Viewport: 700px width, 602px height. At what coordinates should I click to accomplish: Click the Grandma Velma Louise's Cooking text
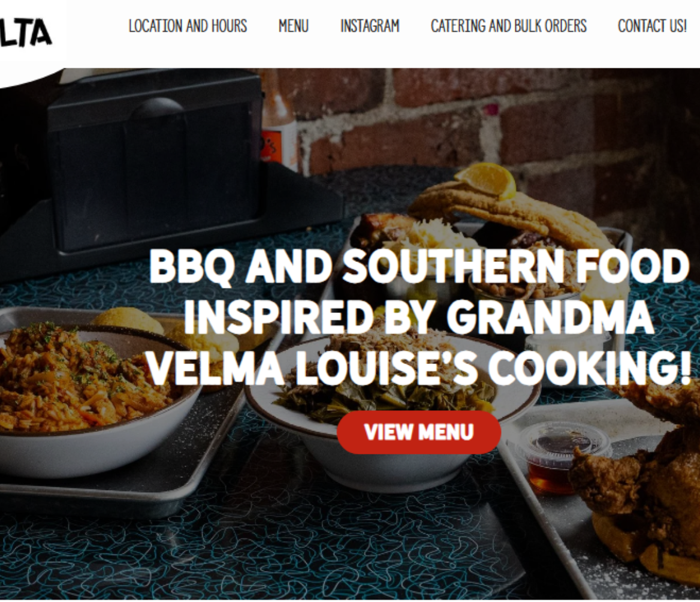pos(419,343)
